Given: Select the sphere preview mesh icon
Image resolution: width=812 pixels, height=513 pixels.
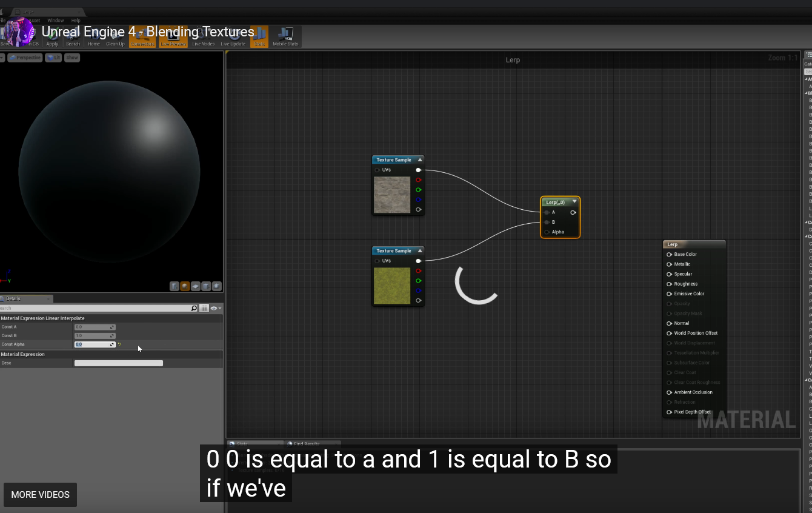Looking at the screenshot, I should click(185, 286).
